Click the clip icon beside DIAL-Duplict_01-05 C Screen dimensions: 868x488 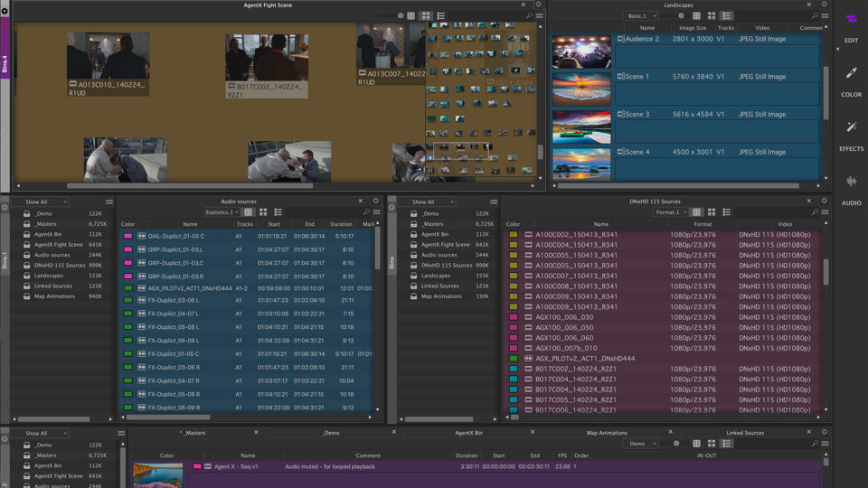(x=141, y=236)
